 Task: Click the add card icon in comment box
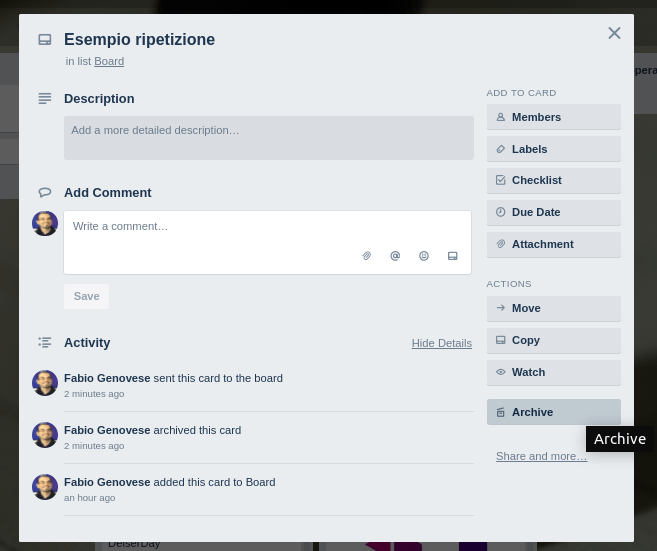(x=453, y=256)
